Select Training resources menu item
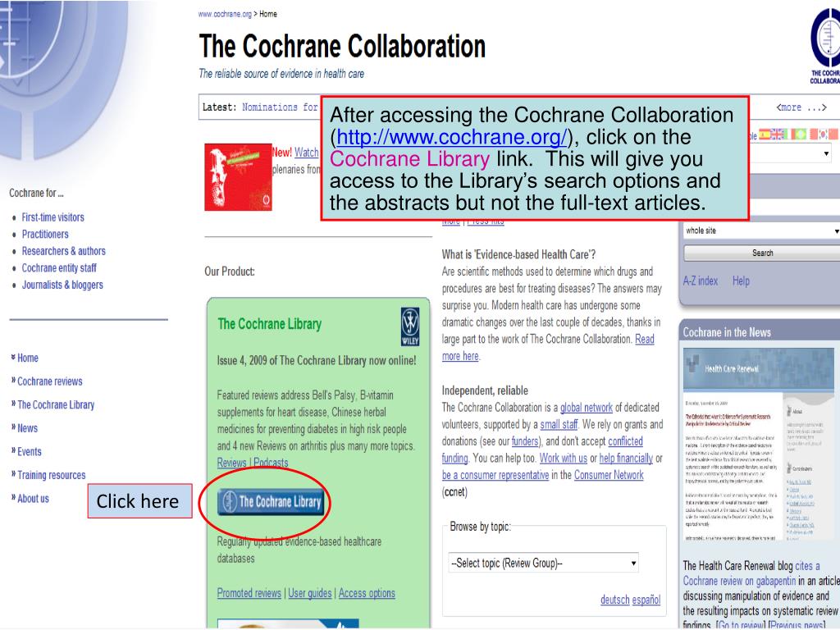Screen dimensions: 840x630 52,475
